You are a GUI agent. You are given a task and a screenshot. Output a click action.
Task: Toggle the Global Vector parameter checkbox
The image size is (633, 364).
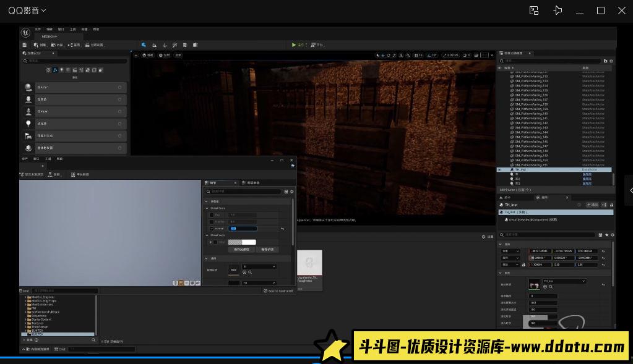tap(215, 242)
